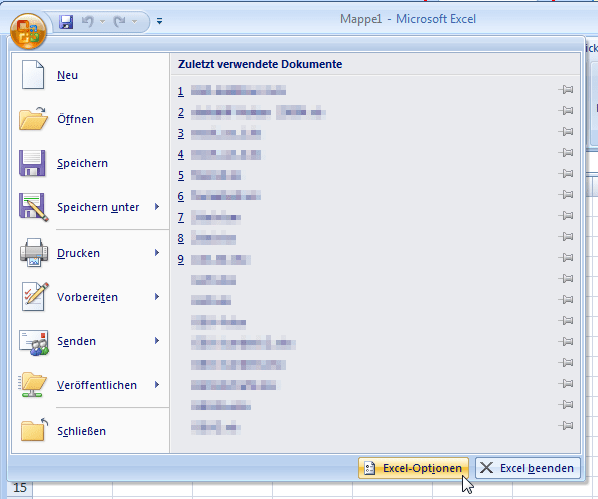Pin recent document 1 to the list
Image resolution: width=598 pixels, height=499 pixels.
click(566, 90)
